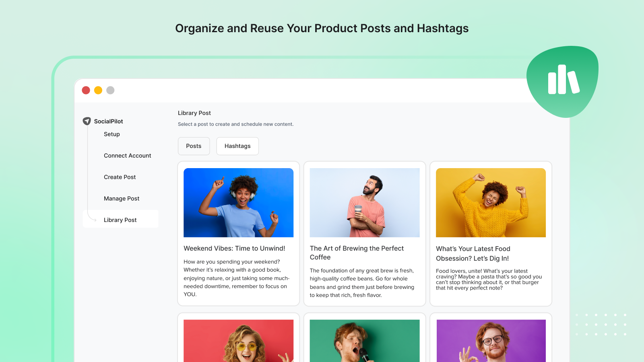Viewport: 644px width, 362px height.
Task: Open the Setup section in the sidebar
Action: [x=111, y=134]
